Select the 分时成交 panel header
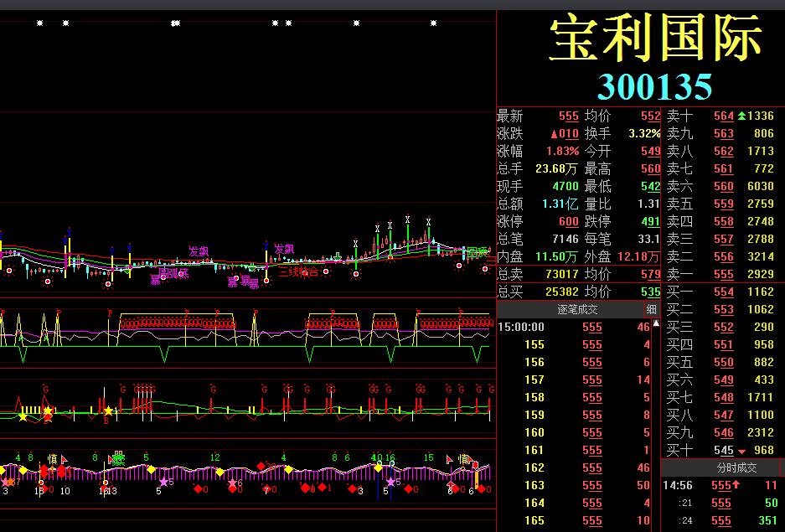Screen dimensions: 785x532 click(x=736, y=468)
